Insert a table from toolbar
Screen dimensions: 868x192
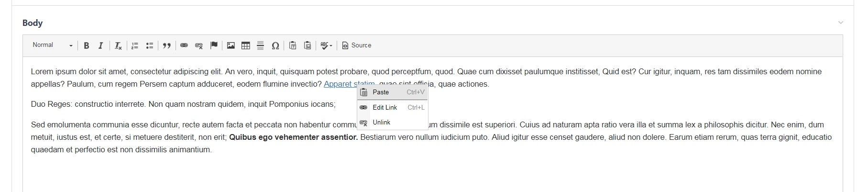click(246, 45)
